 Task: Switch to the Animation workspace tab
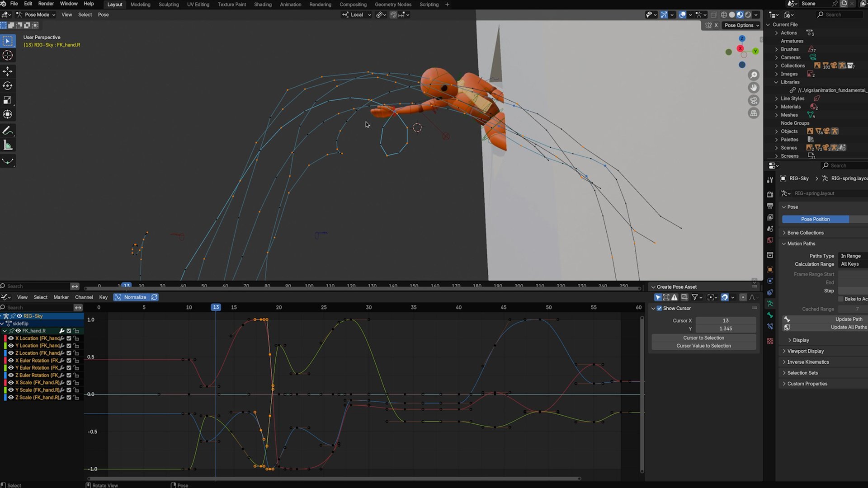pyautogui.click(x=290, y=5)
